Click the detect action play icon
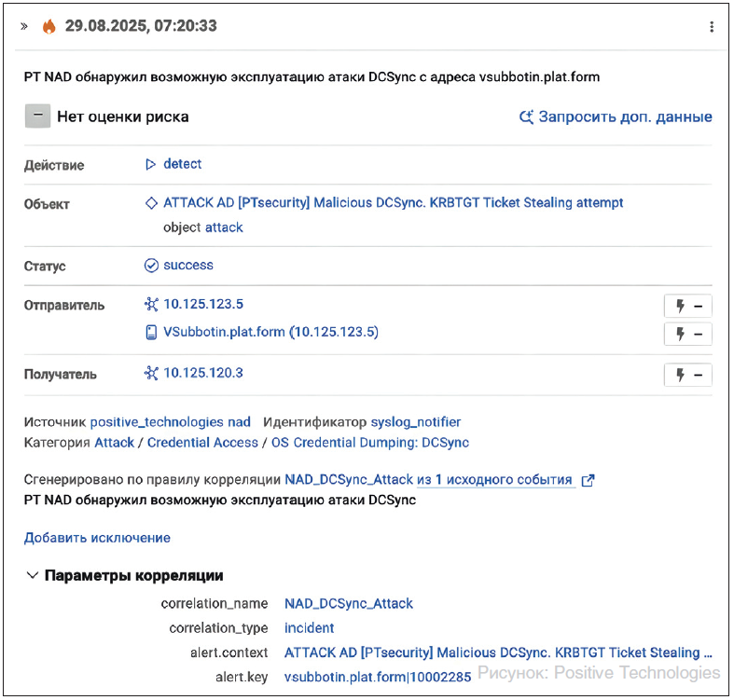The image size is (734, 700). (150, 164)
